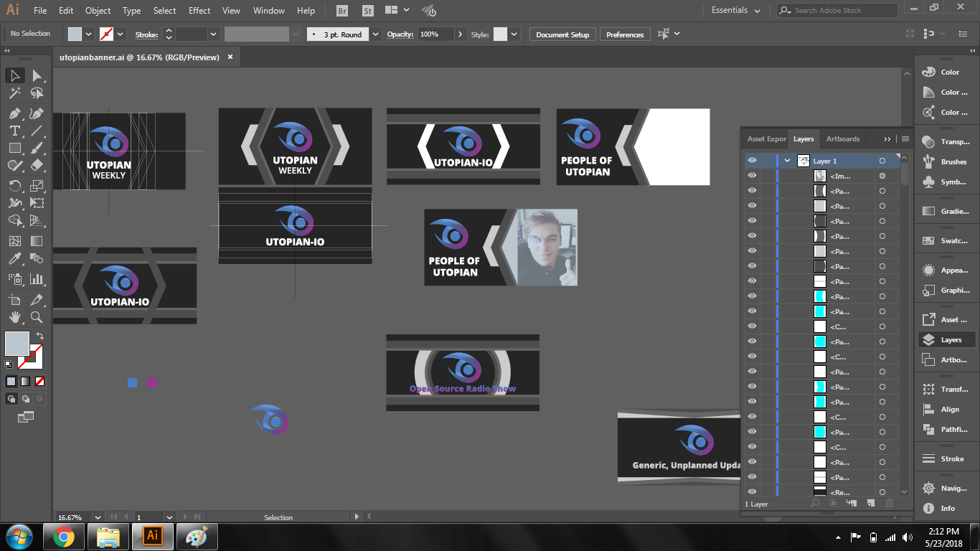Switch to the Asset Export tab
Viewport: 980px width, 551px height.
coord(767,138)
